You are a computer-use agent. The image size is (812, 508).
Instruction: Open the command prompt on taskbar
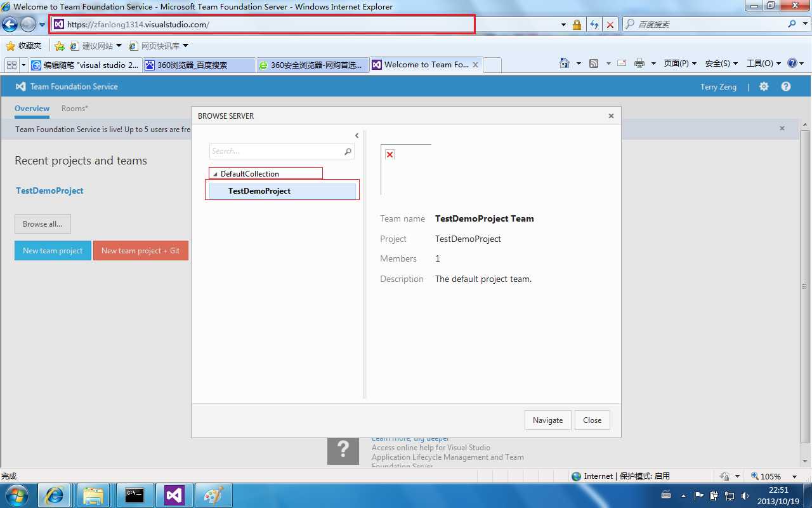(134, 495)
